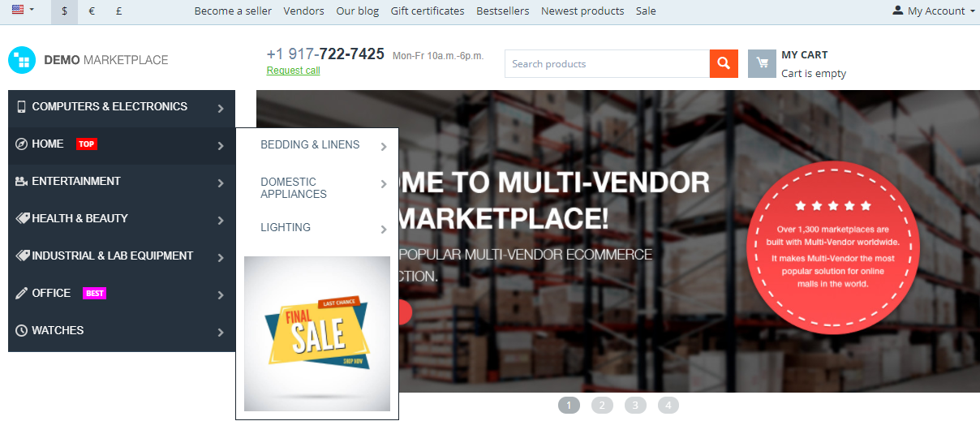Screen dimensions: 980x421
Task: Click the Demo Marketplace logo icon
Action: 22,60
